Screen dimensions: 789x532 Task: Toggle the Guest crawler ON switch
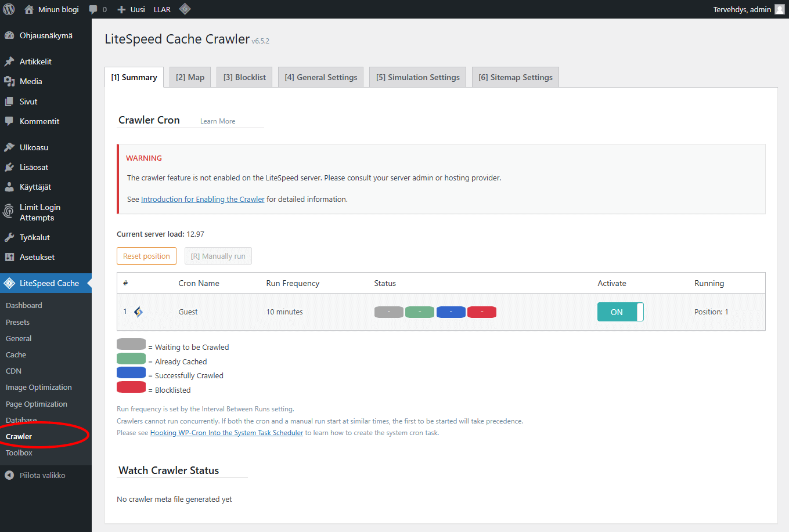pyautogui.click(x=620, y=312)
